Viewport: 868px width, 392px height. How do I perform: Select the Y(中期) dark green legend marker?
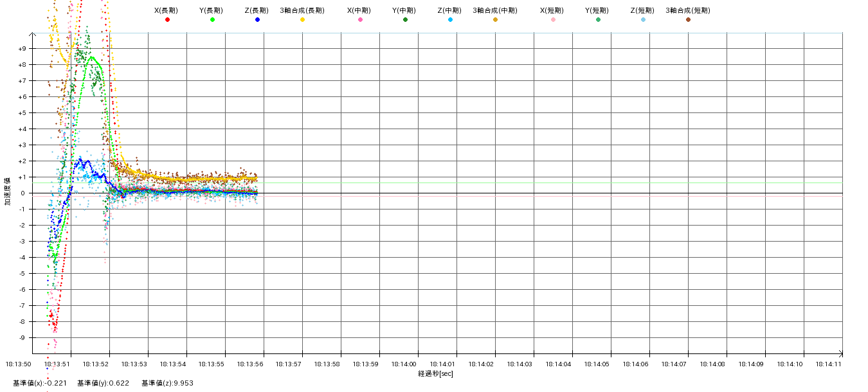[405, 20]
